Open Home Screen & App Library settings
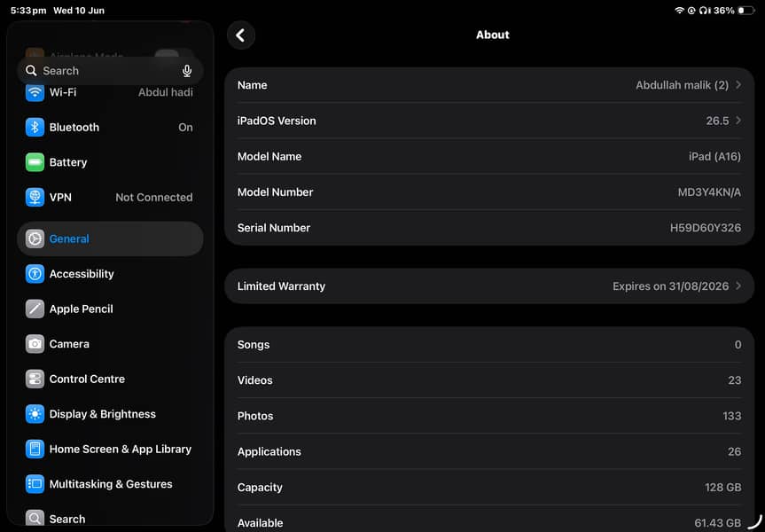Screen dimensions: 765x532 coord(110,450)
